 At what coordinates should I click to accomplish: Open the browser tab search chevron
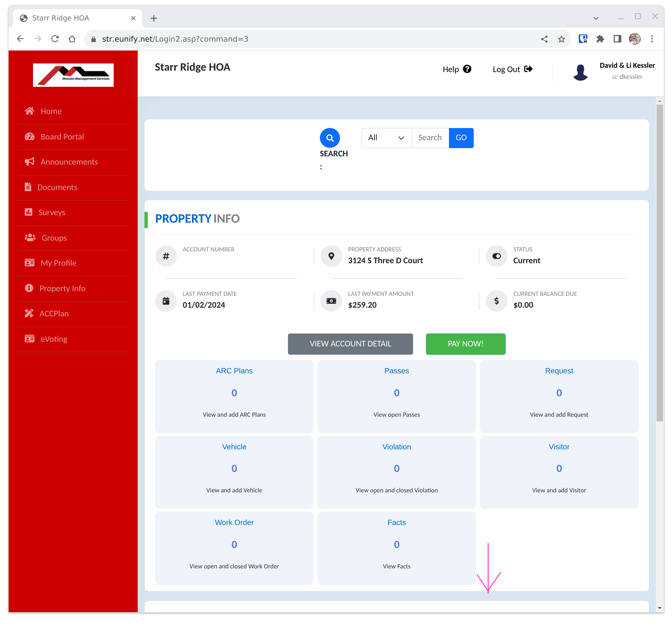pos(596,18)
